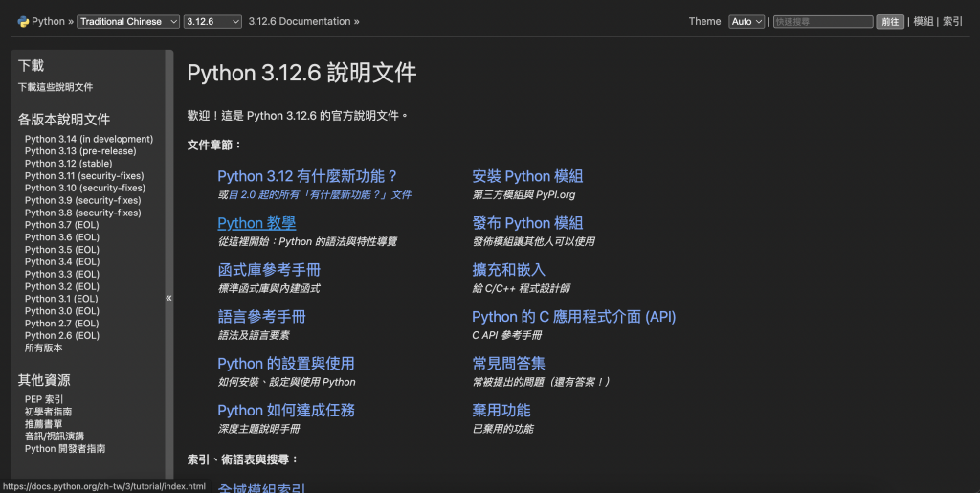980x493 pixels.
Task: Open Python 3.11 (security-fixes) docs
Action: click(84, 175)
